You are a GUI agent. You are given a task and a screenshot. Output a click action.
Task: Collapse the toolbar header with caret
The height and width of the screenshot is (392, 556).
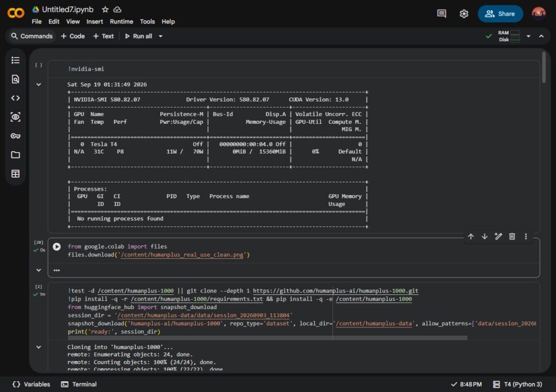[541, 36]
